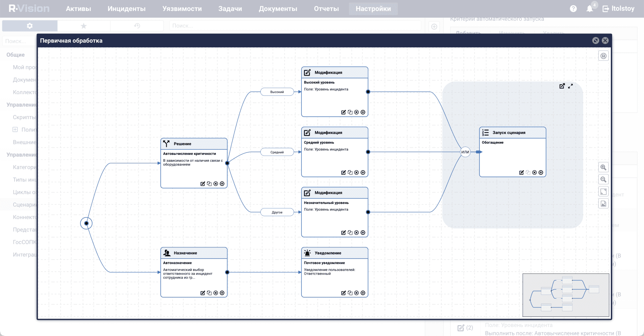Select the ИЛИ merge node
644x336 pixels.
[465, 152]
